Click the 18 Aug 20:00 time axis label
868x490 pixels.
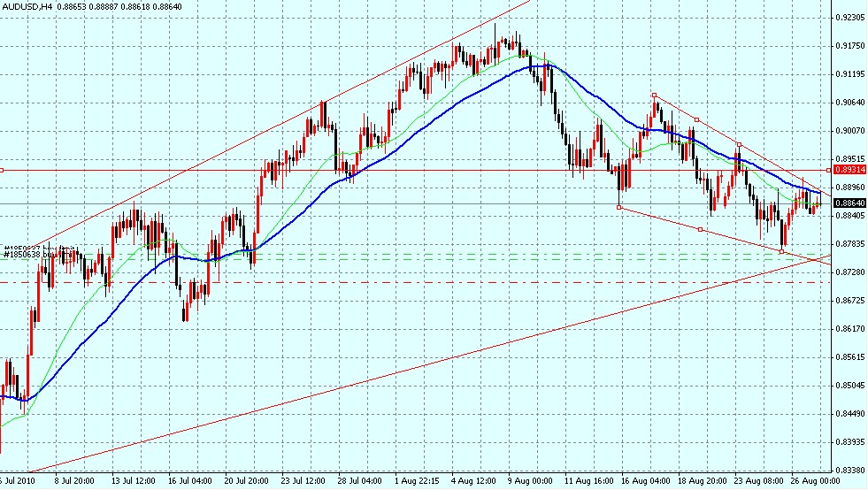tap(702, 481)
